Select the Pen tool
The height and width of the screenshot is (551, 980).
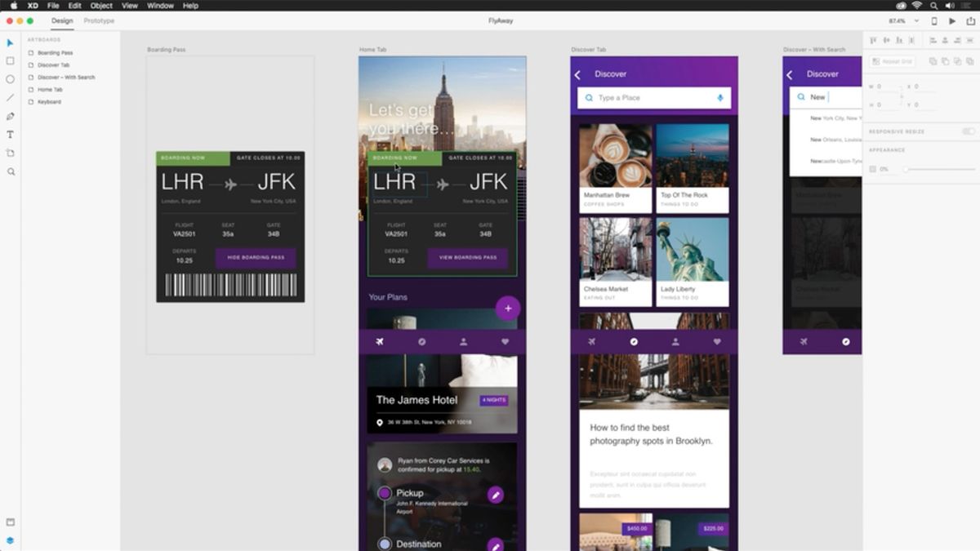[x=10, y=116]
